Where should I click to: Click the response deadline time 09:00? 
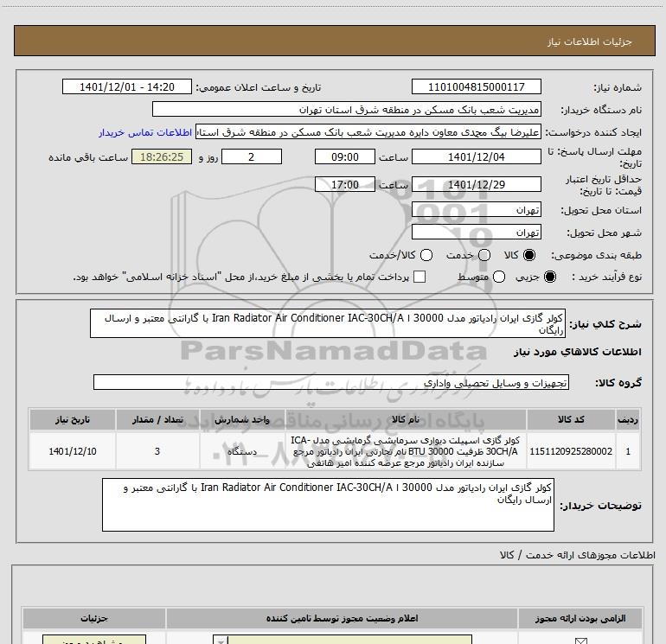[x=345, y=156]
